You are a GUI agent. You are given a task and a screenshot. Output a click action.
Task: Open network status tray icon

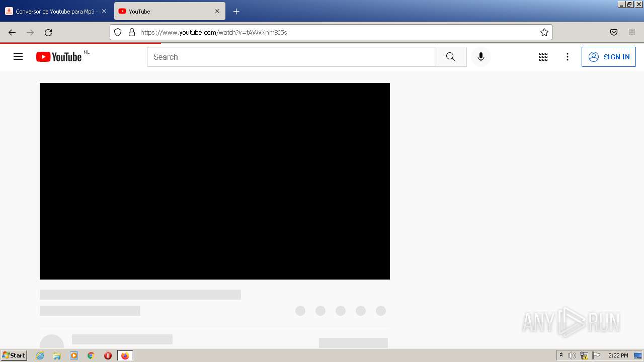click(x=584, y=355)
